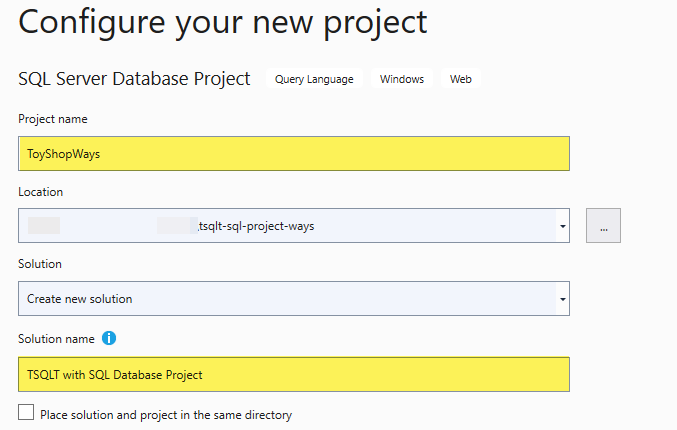Screen dimensions: 677x430
Task: Click the SQL Server Database Project subtitle
Action: (134, 78)
